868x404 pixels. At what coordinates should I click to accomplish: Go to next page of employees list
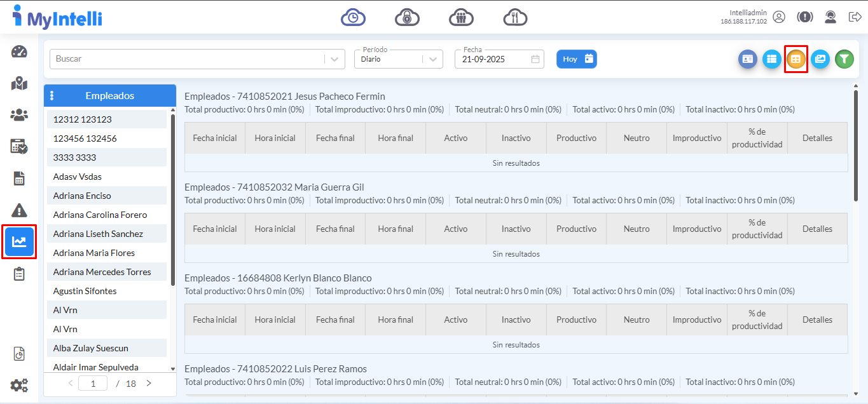coord(149,383)
